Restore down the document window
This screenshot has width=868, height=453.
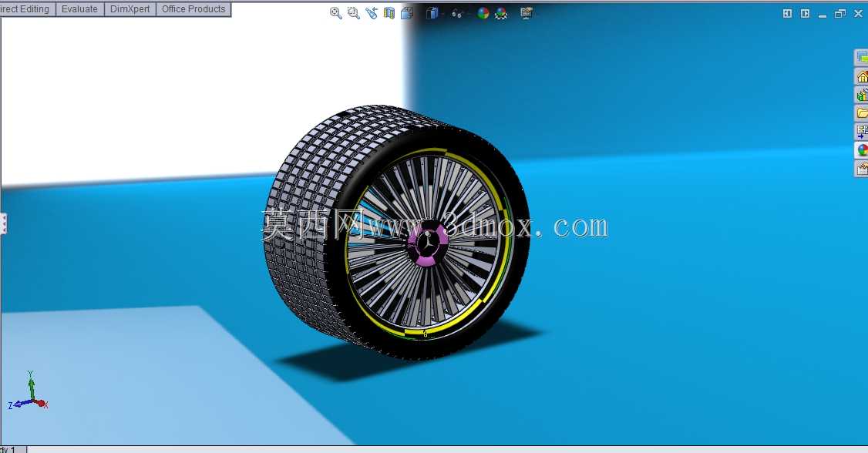pyautogui.click(x=840, y=13)
